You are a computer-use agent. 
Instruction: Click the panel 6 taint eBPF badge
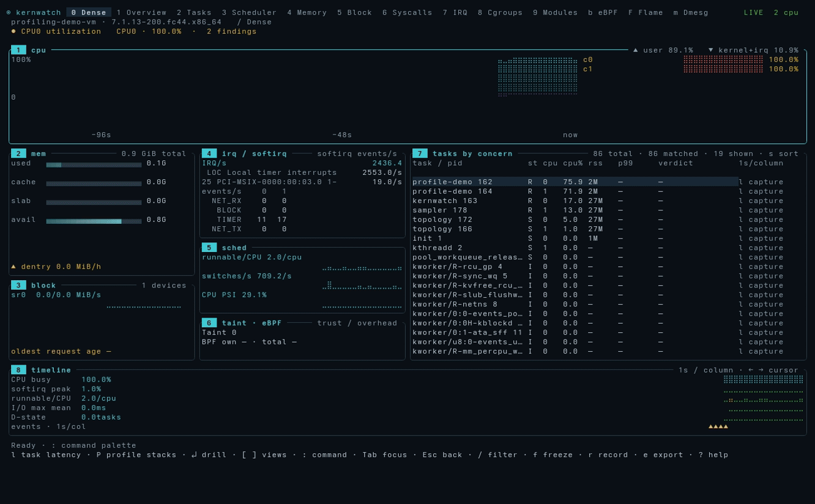209,323
